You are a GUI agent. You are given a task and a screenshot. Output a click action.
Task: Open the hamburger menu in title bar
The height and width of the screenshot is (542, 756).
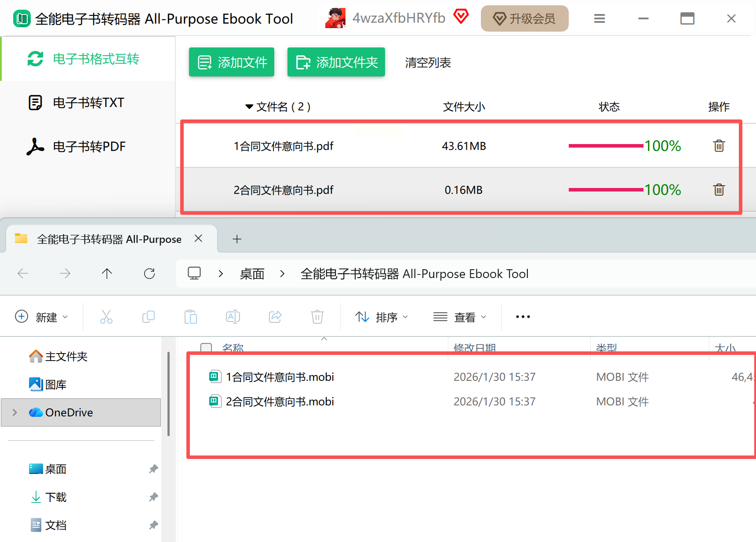pos(599,18)
